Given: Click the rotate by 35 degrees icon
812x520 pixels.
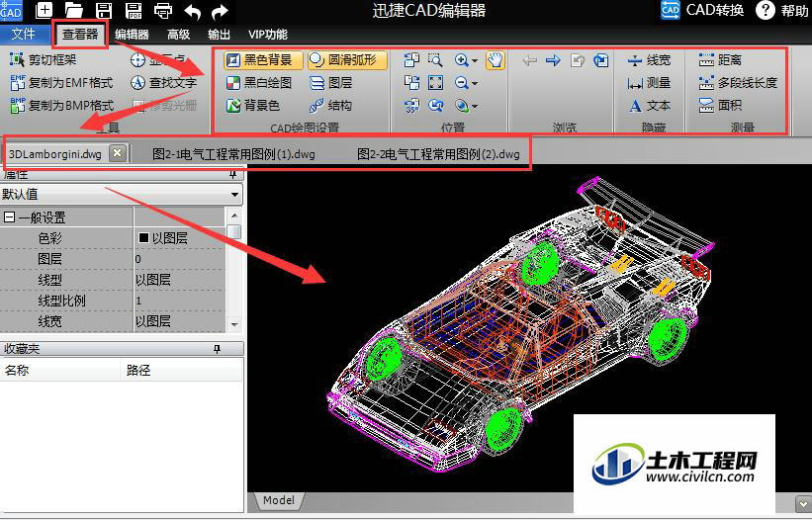Looking at the screenshot, I should click(411, 106).
